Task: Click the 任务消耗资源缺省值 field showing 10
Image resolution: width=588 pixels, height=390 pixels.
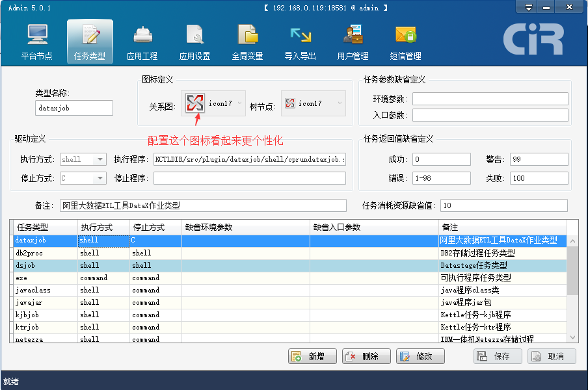Action: click(504, 205)
